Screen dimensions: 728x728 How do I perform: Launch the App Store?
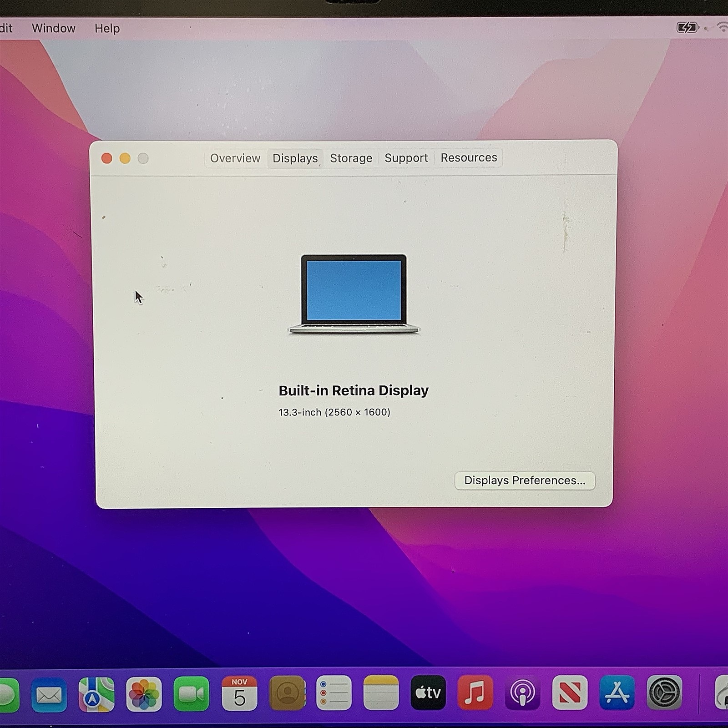pos(618,694)
